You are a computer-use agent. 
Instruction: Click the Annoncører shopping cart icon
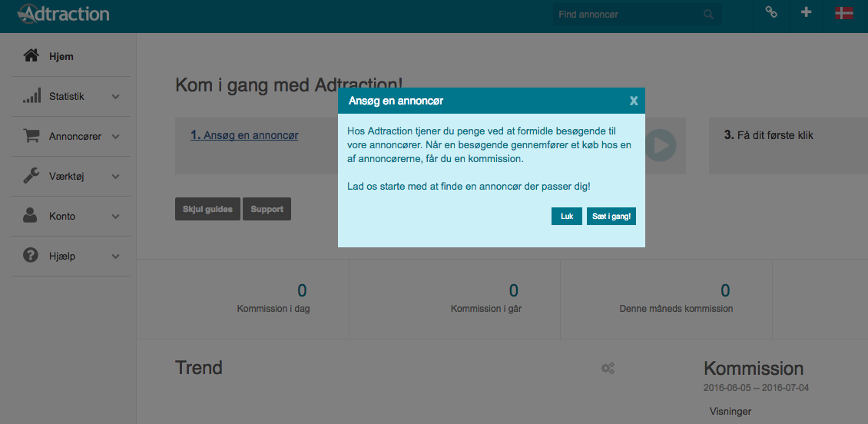coord(31,136)
